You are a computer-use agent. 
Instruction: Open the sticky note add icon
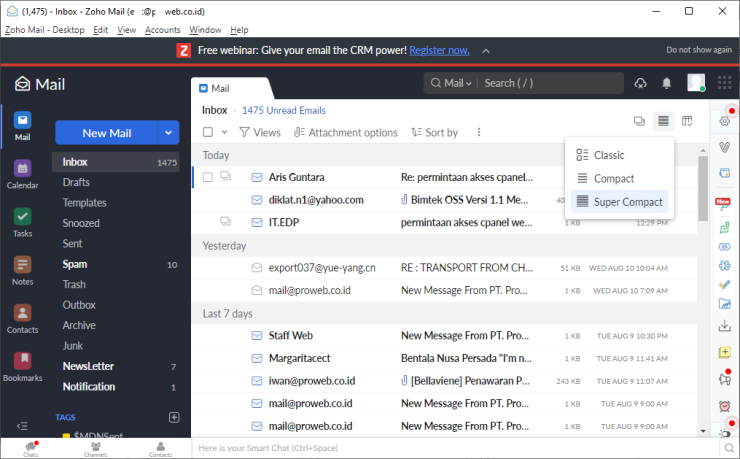pyautogui.click(x=724, y=352)
